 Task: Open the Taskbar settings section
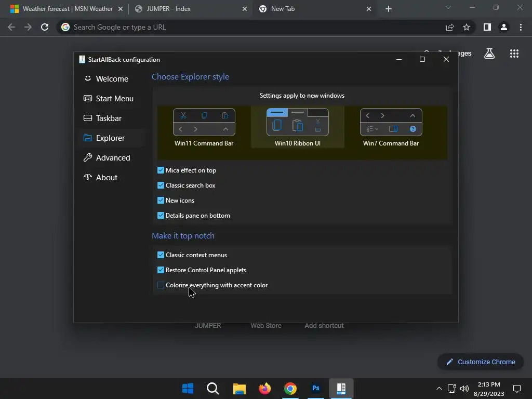pos(102,118)
